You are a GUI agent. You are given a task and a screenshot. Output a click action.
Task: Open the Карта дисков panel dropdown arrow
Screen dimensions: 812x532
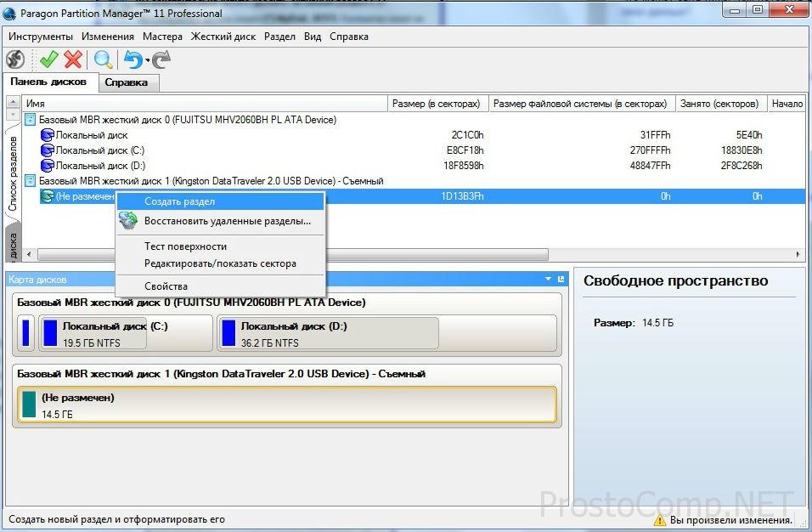(x=548, y=280)
